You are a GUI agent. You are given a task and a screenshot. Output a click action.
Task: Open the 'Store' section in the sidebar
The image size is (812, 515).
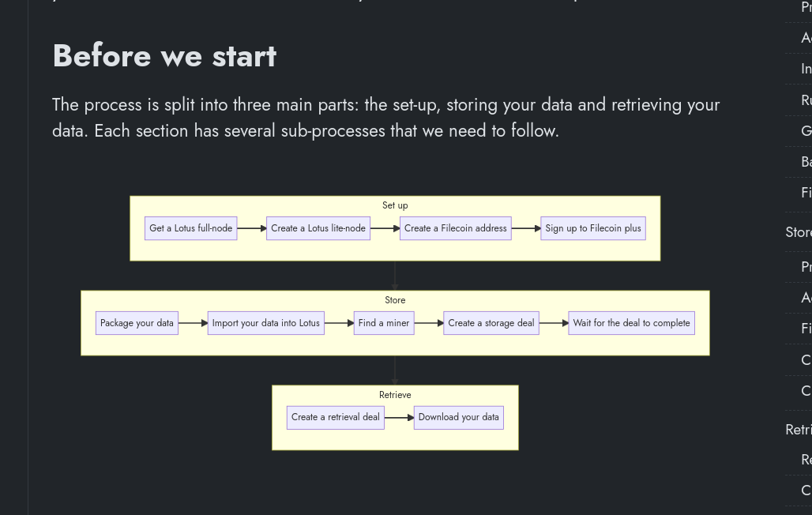coord(799,231)
